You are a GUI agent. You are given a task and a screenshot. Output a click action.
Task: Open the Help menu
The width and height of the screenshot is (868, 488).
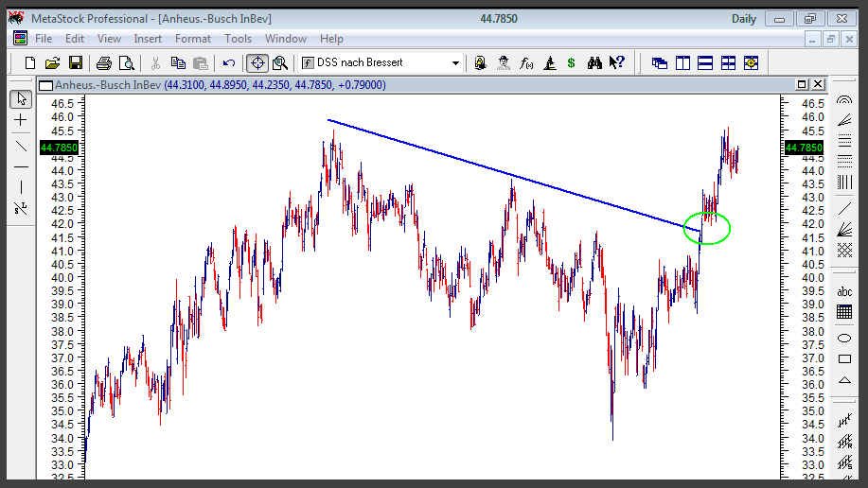click(331, 39)
